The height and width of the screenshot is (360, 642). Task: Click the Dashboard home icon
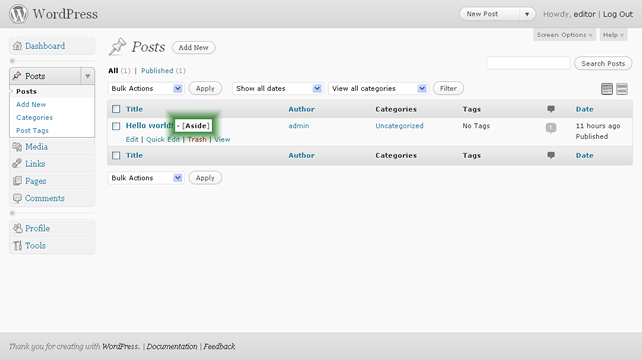point(17,45)
